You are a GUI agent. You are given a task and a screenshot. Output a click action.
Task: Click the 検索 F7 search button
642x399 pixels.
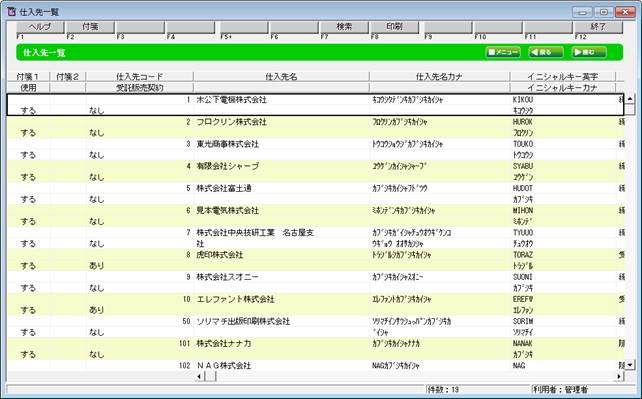tap(344, 27)
